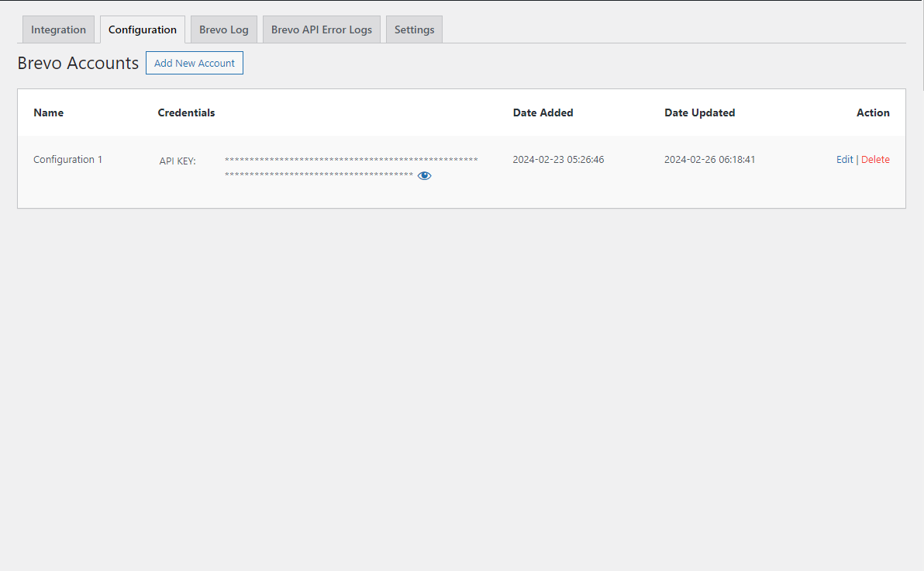Delete Configuration 1 account
Image resolution: width=924 pixels, height=571 pixels.
875,159
